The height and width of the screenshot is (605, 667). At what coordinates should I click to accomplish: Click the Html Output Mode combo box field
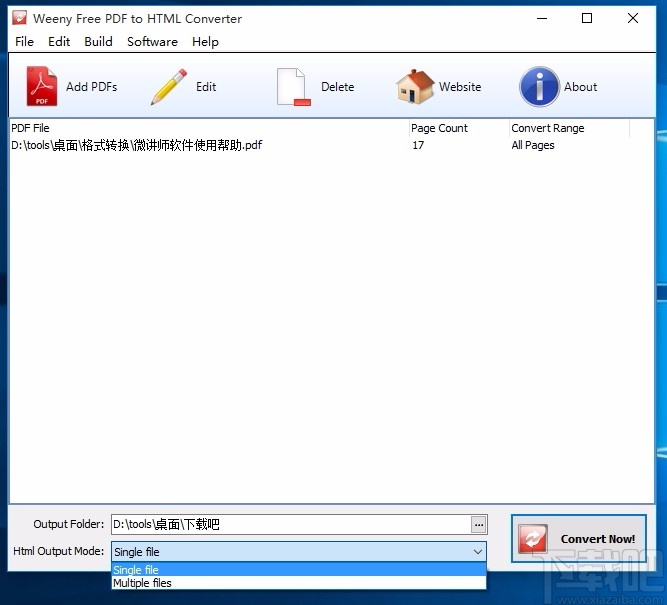[299, 552]
